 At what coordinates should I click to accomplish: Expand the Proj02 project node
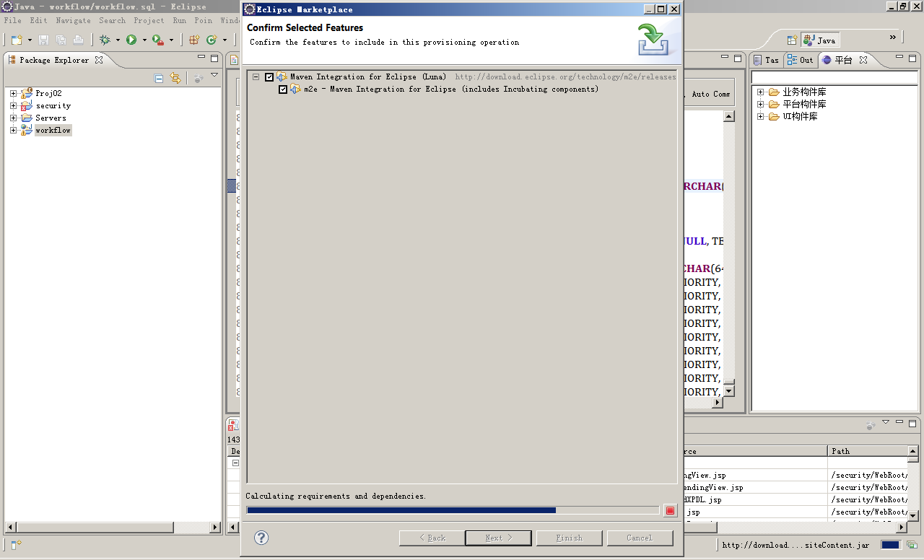pyautogui.click(x=13, y=93)
